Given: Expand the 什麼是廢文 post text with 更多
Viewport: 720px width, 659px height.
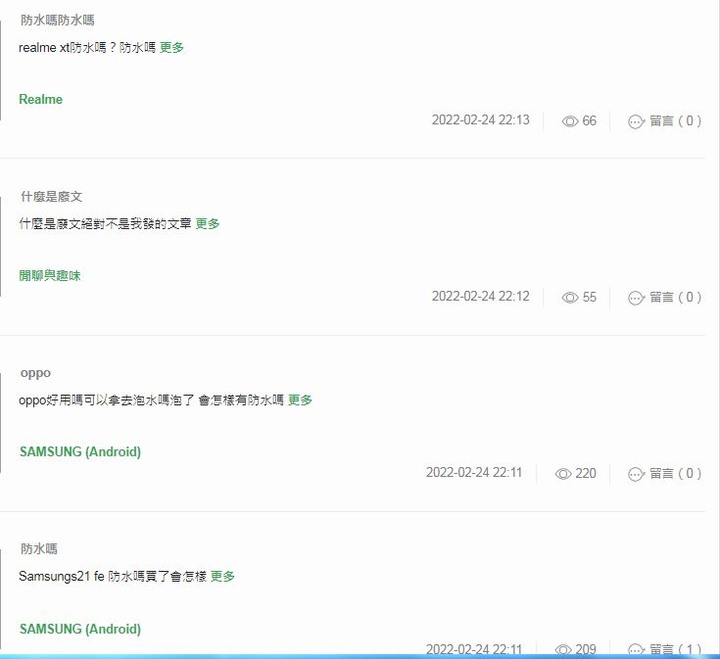Looking at the screenshot, I should (208, 224).
